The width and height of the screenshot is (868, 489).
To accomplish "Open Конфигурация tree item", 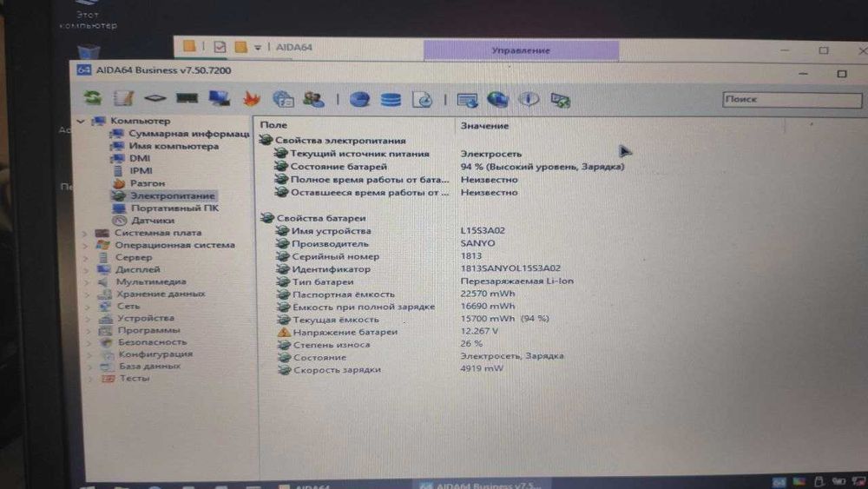I will click(155, 354).
